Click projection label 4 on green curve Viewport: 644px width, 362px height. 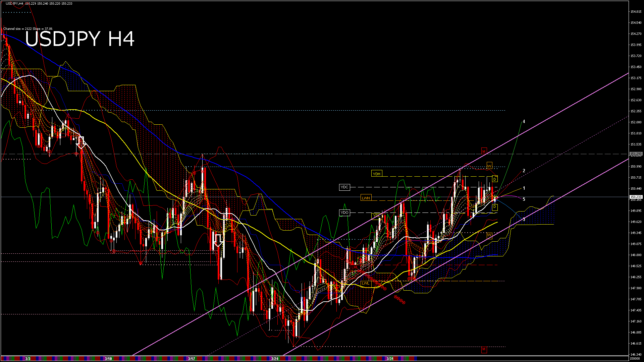coord(524,122)
